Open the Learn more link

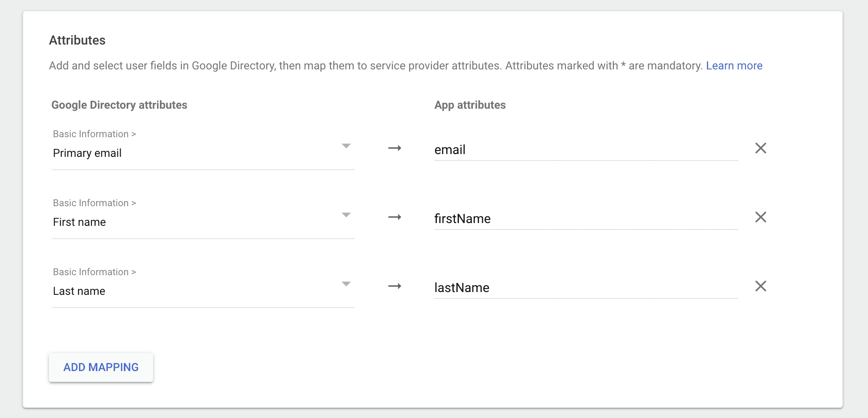click(x=734, y=66)
